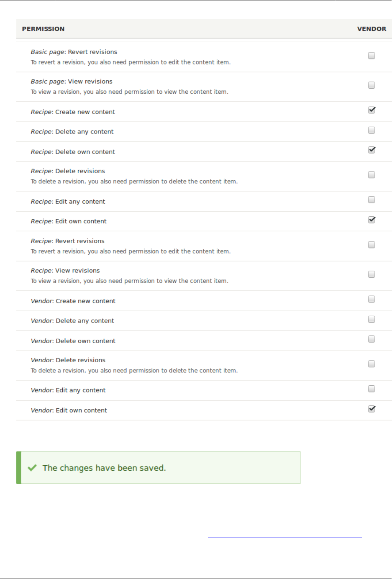
Task: Check Vendor Delete revisions permission
Action: pyautogui.click(x=372, y=364)
